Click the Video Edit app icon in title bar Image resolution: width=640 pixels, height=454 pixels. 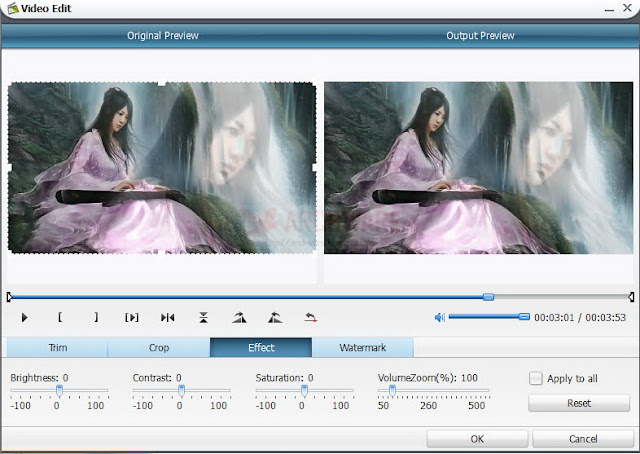pyautogui.click(x=13, y=8)
